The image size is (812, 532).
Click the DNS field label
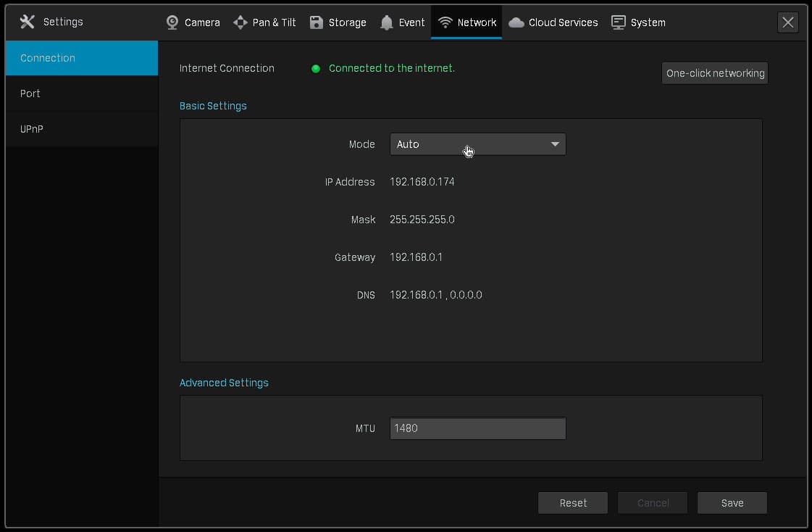click(366, 295)
